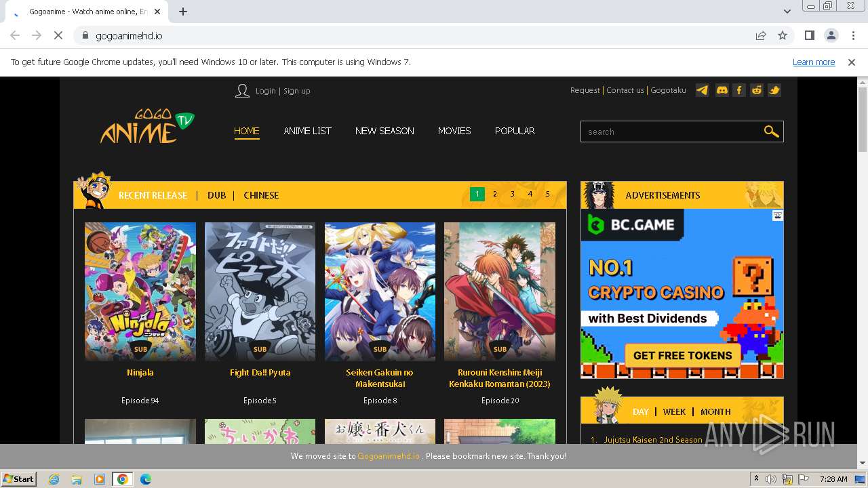Open Seiken Gakuin no Makentsukai thumbnail

[380, 291]
